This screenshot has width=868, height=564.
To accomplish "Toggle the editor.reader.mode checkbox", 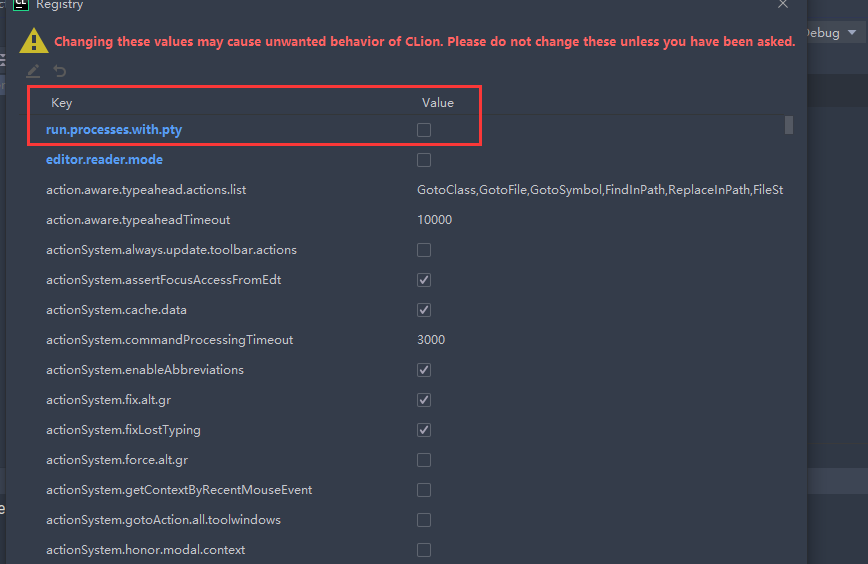I will click(x=424, y=160).
